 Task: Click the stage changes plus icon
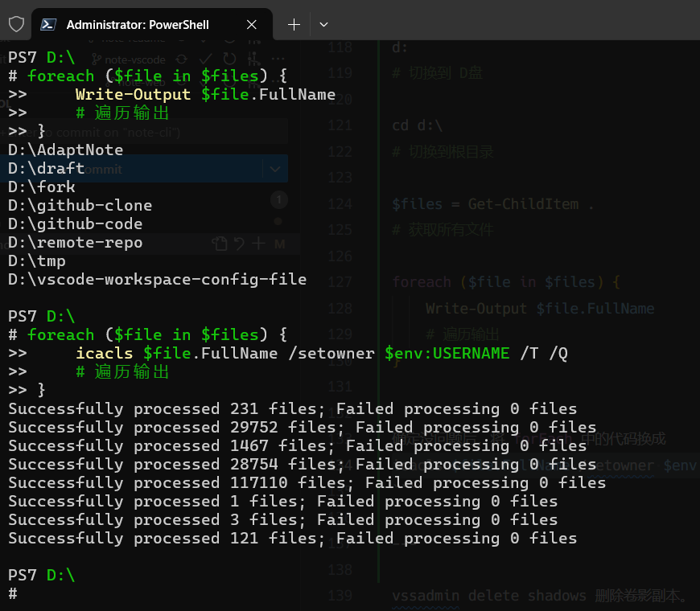(x=258, y=243)
